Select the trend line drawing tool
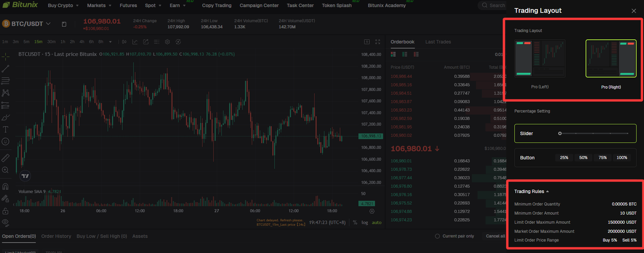644x253 pixels. point(6,68)
